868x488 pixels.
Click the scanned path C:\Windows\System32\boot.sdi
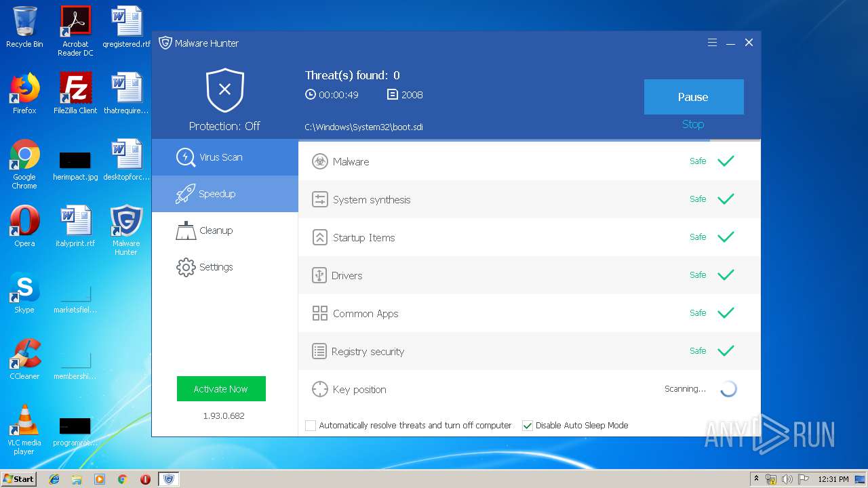364,127
